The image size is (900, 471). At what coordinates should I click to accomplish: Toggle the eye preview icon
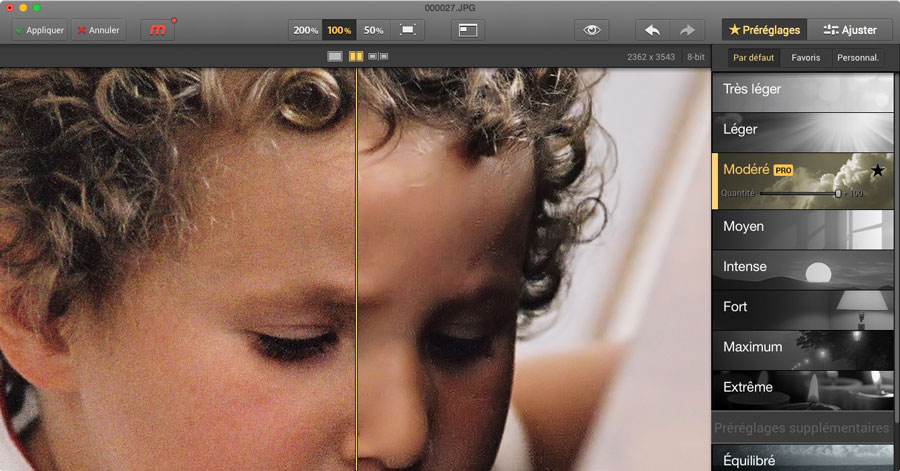(x=592, y=30)
